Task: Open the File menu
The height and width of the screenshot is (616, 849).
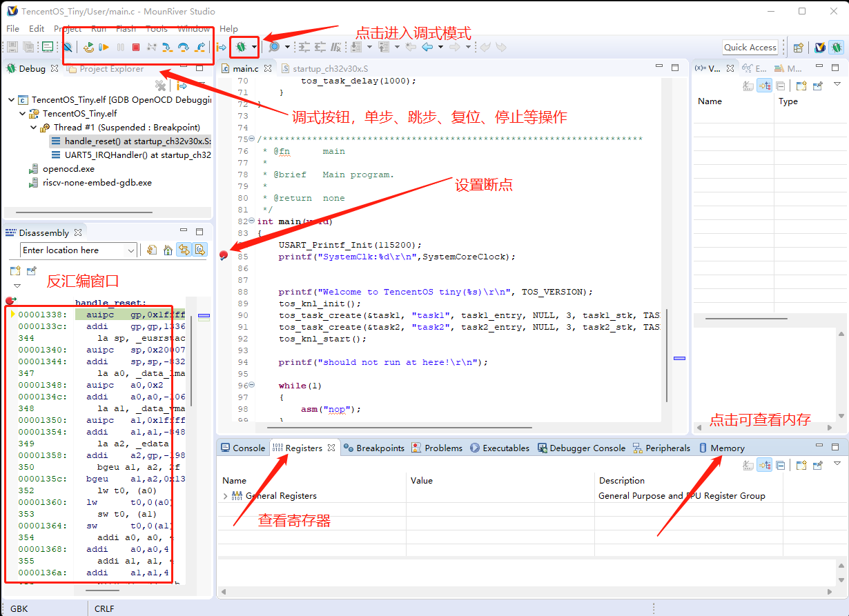Action: point(13,28)
